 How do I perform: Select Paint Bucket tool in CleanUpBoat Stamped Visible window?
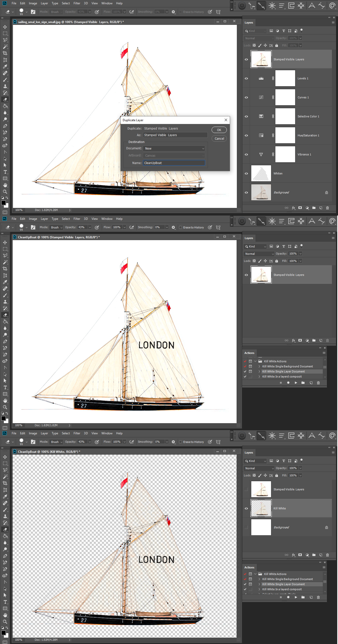pos(5,321)
